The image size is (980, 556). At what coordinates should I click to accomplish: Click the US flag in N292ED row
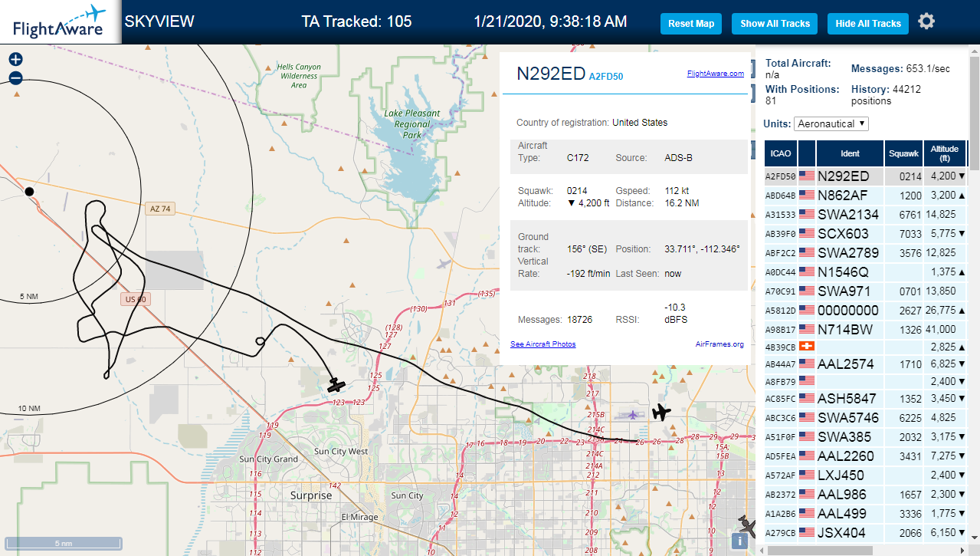pos(807,176)
